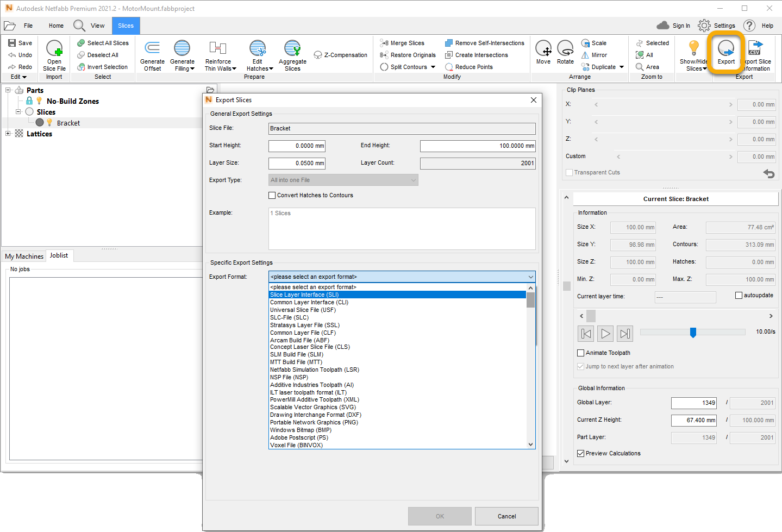Screen dimensions: 782x532
Task: Click Deselect All
Action: (x=98, y=55)
